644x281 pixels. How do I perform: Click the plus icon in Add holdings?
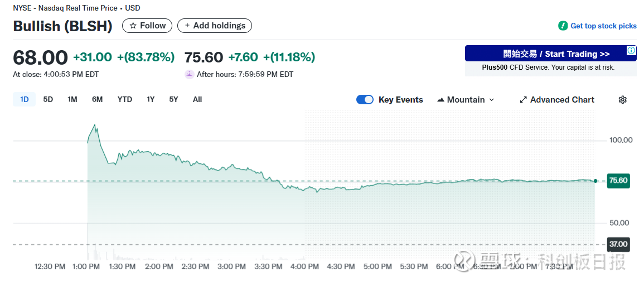pos(187,26)
